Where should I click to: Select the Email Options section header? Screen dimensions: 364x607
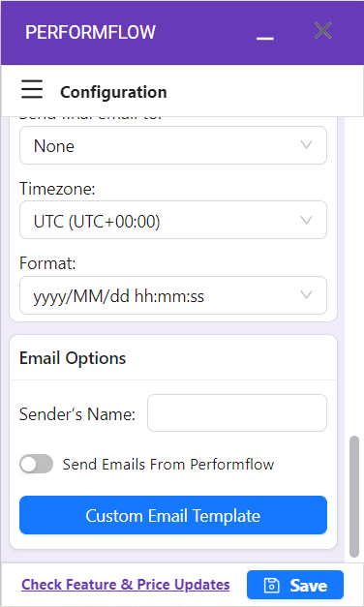[x=73, y=358]
